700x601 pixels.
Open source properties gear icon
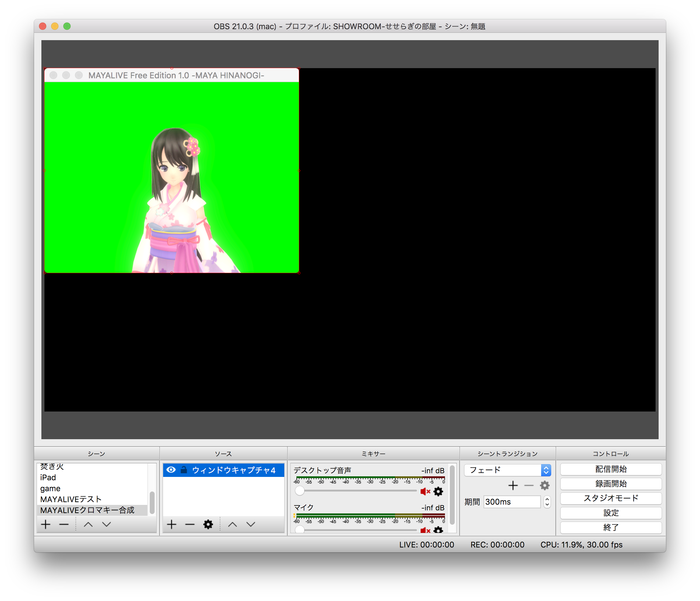tap(208, 524)
